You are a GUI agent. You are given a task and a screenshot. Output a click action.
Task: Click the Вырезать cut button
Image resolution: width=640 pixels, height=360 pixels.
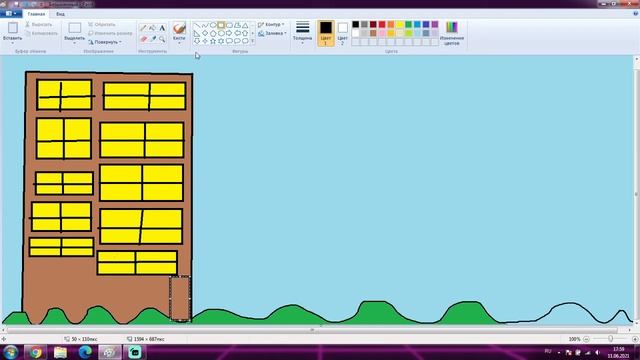39,24
